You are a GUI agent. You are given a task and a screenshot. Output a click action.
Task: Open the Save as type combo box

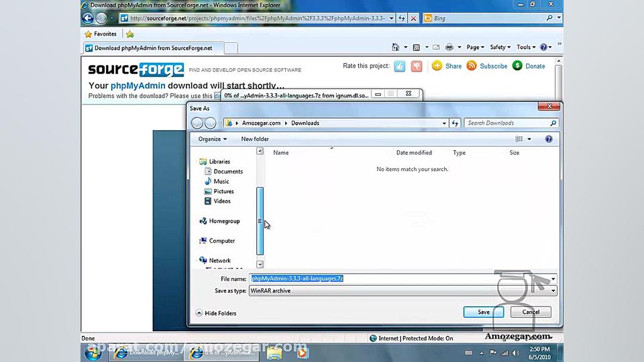pyautogui.click(x=403, y=290)
